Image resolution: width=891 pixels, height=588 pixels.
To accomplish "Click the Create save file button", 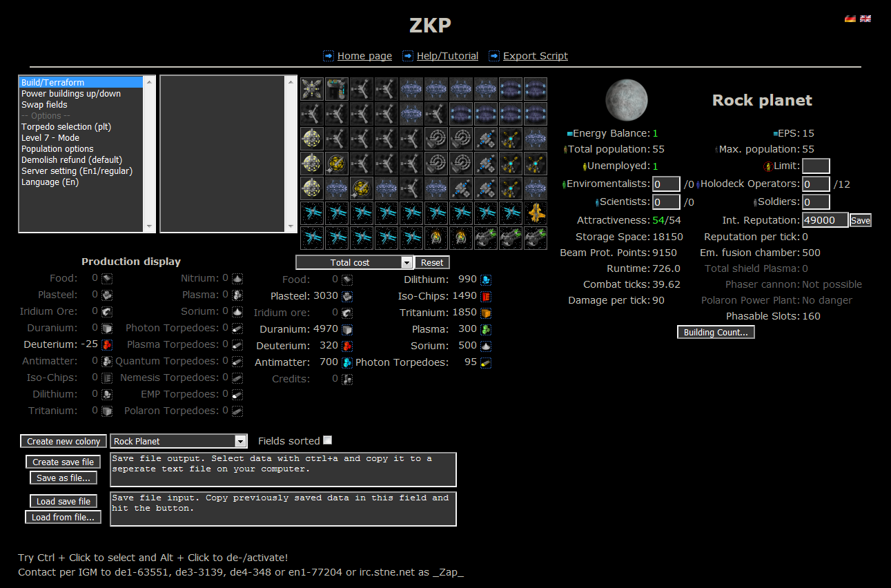I will (x=63, y=462).
